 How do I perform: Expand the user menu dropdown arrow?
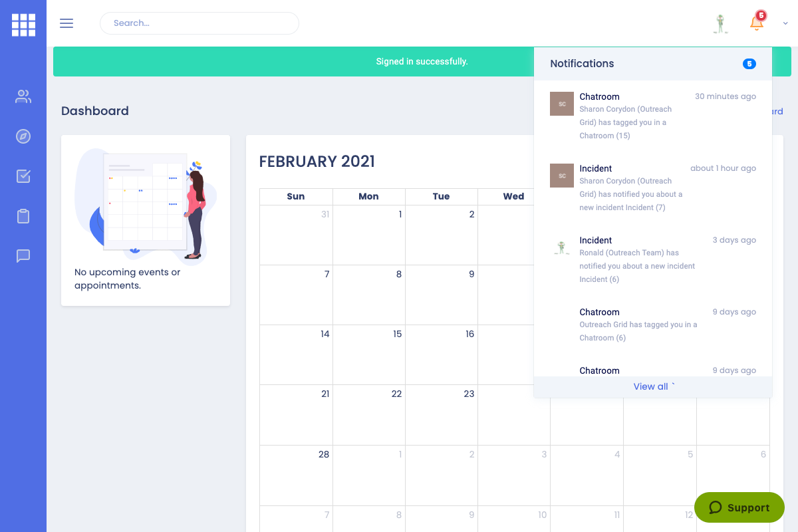tap(785, 23)
